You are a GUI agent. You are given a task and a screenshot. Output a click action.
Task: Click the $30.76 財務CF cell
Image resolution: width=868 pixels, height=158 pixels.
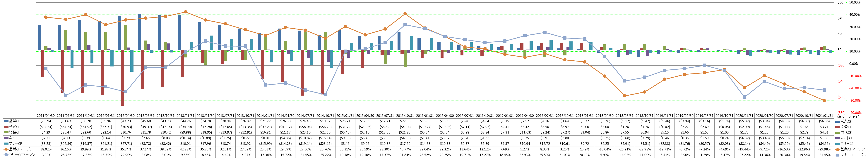pos(126,132)
